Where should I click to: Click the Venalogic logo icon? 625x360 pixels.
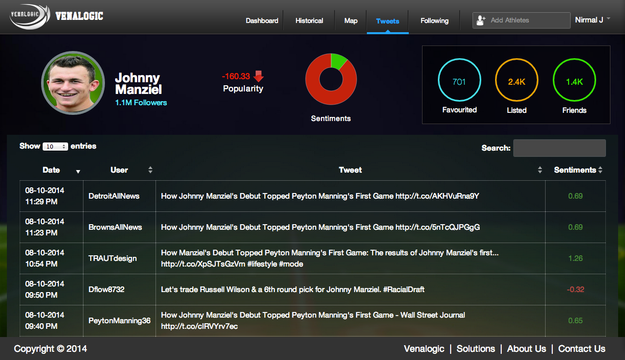(x=29, y=16)
